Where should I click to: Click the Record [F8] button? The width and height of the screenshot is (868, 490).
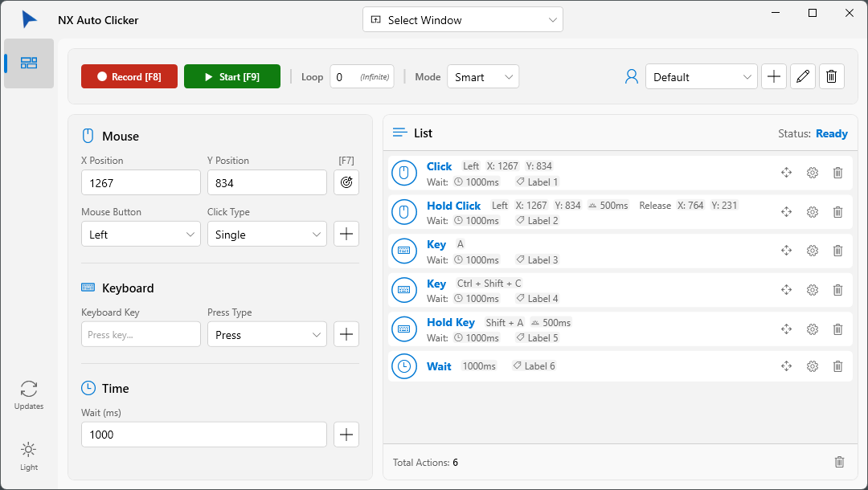129,76
